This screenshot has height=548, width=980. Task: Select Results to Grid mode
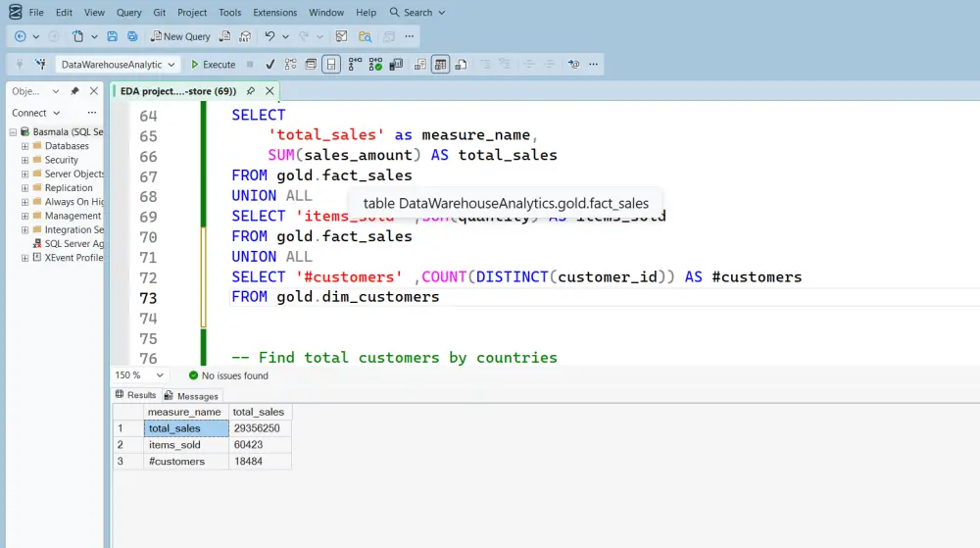pyautogui.click(x=441, y=65)
